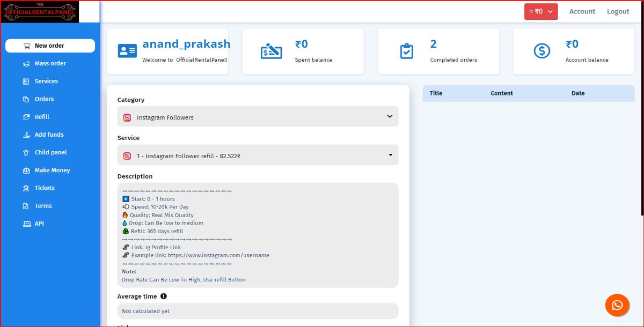Click the Average time info icon

(164, 296)
